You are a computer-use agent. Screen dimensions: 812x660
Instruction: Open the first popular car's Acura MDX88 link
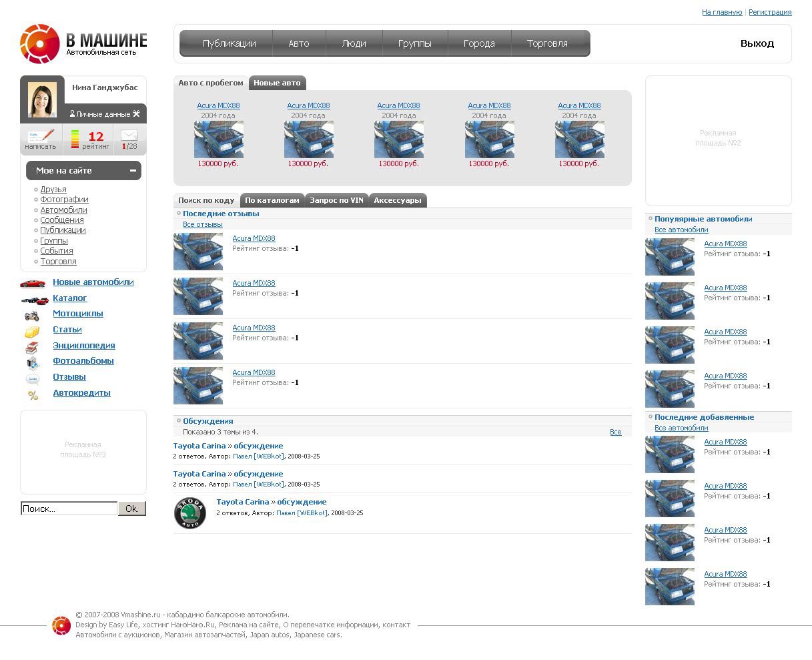(726, 244)
